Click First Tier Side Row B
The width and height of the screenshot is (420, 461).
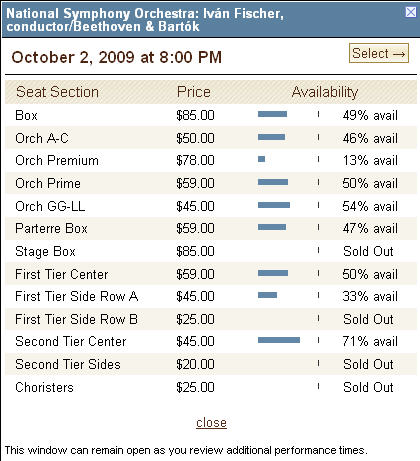[x=76, y=319]
